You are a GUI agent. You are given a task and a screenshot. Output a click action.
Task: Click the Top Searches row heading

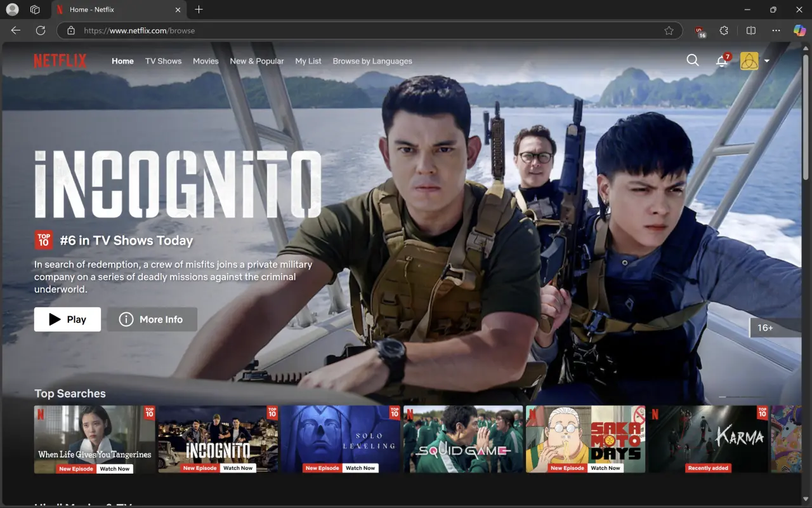pos(70,394)
